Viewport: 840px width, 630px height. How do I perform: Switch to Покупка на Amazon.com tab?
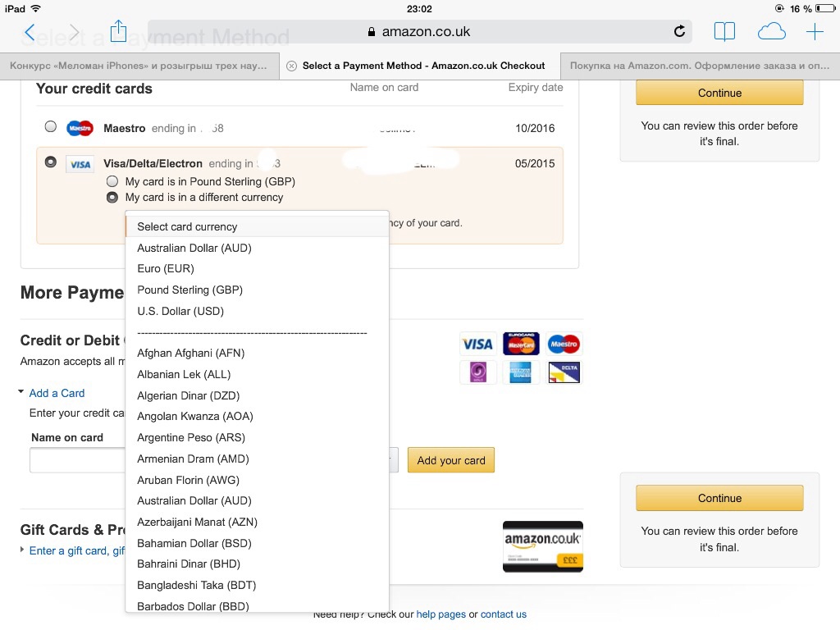(700, 66)
